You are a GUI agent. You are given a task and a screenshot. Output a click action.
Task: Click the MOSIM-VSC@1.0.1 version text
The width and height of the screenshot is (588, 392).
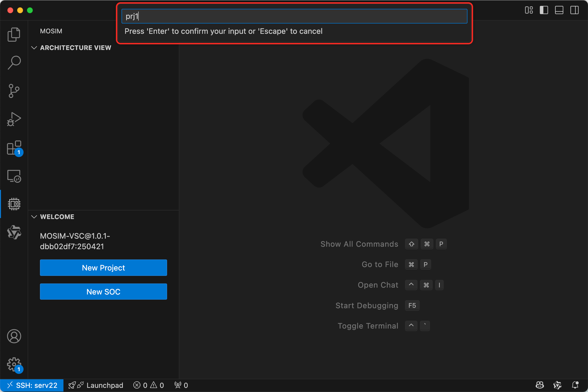[x=75, y=241]
